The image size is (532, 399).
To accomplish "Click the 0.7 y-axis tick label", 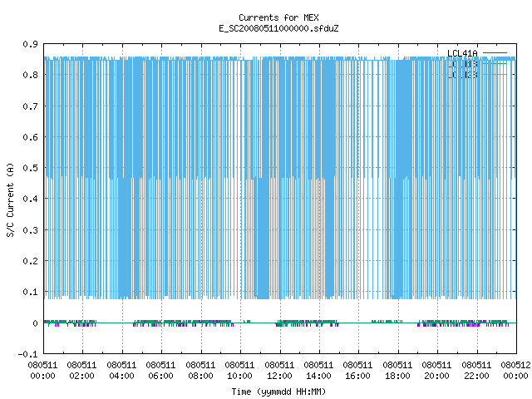I will 30,106.
